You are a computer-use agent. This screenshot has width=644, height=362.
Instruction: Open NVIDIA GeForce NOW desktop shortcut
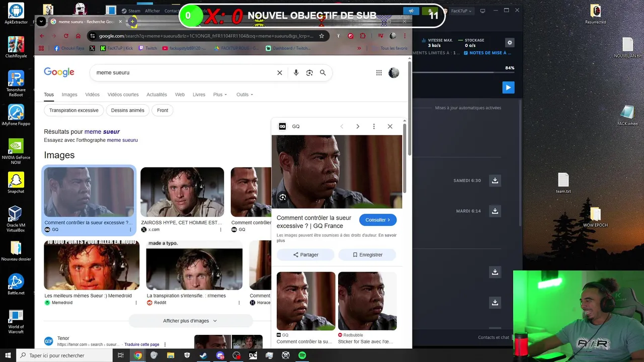pyautogui.click(x=16, y=151)
